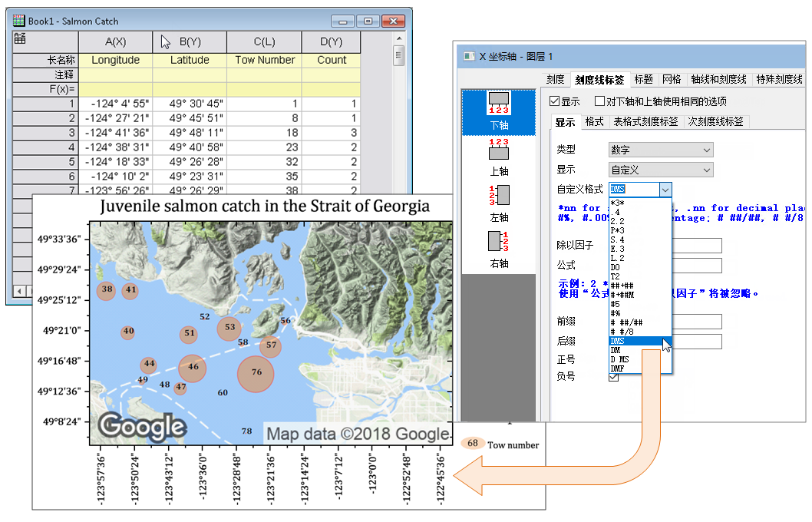Click x-axis tick label -123°36'0"
The height and width of the screenshot is (522, 812).
pos(203,477)
